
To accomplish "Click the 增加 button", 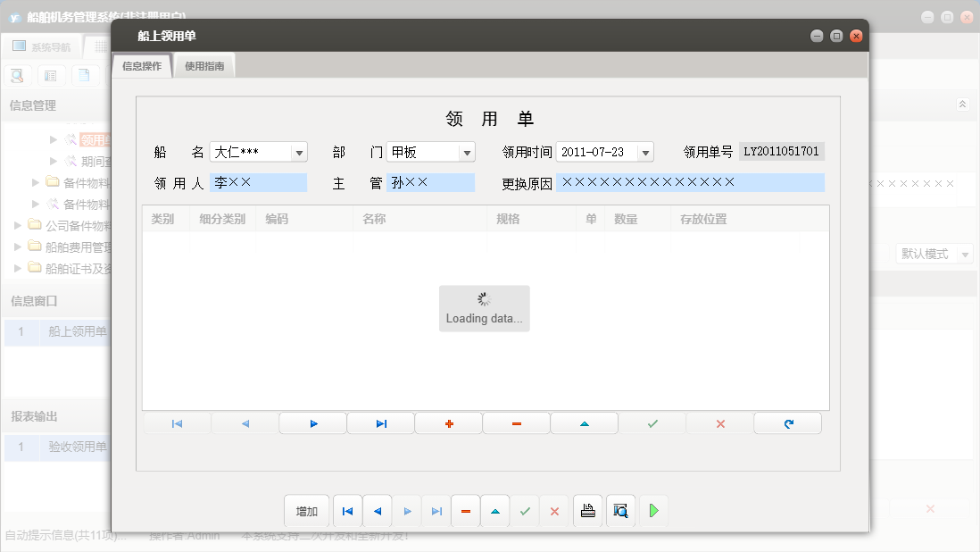I will 306,511.
